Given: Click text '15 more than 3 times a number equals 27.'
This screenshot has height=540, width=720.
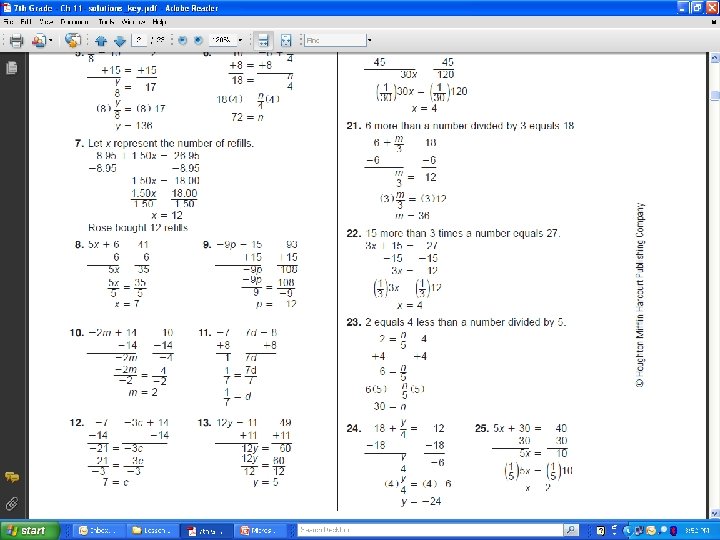Looking at the screenshot, I should (463, 233).
